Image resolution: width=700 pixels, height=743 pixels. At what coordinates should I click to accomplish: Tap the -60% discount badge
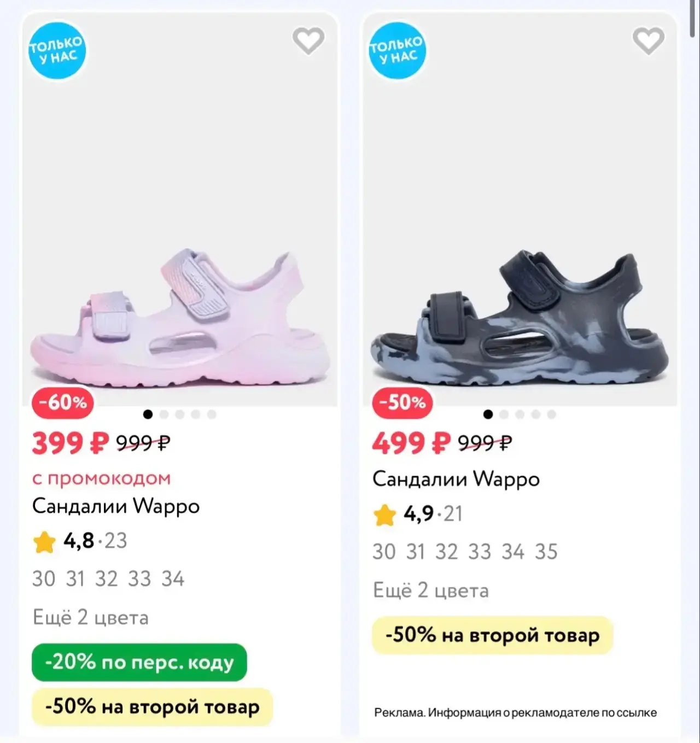(63, 403)
